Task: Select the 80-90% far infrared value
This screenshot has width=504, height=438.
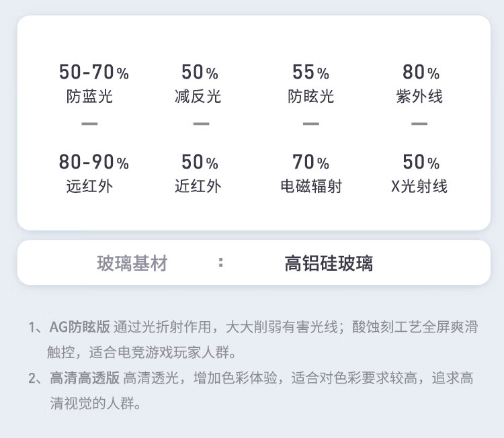Action: (x=93, y=162)
